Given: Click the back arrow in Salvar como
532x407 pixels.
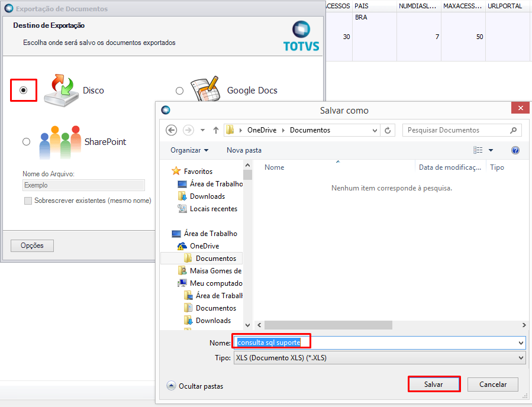Looking at the screenshot, I should [172, 130].
